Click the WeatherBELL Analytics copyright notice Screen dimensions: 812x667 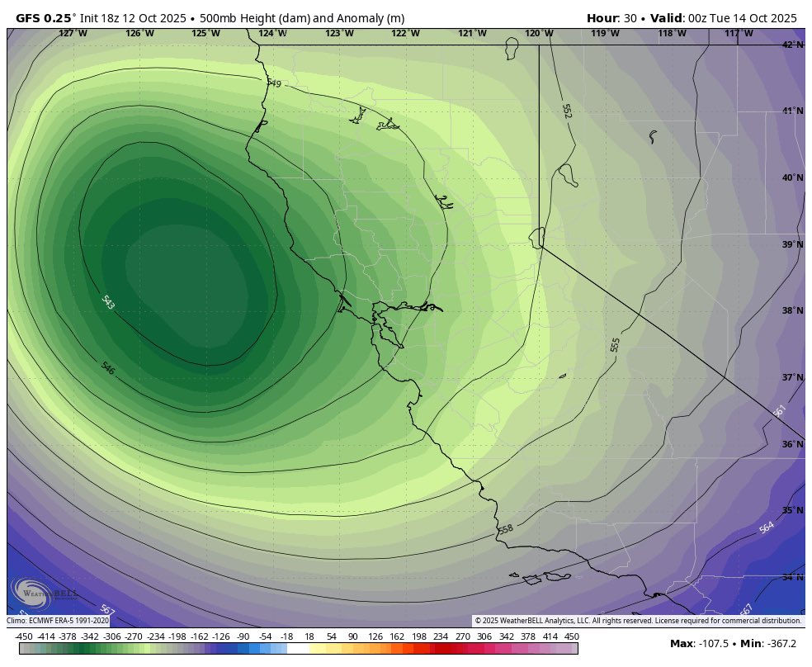pyautogui.click(x=639, y=621)
